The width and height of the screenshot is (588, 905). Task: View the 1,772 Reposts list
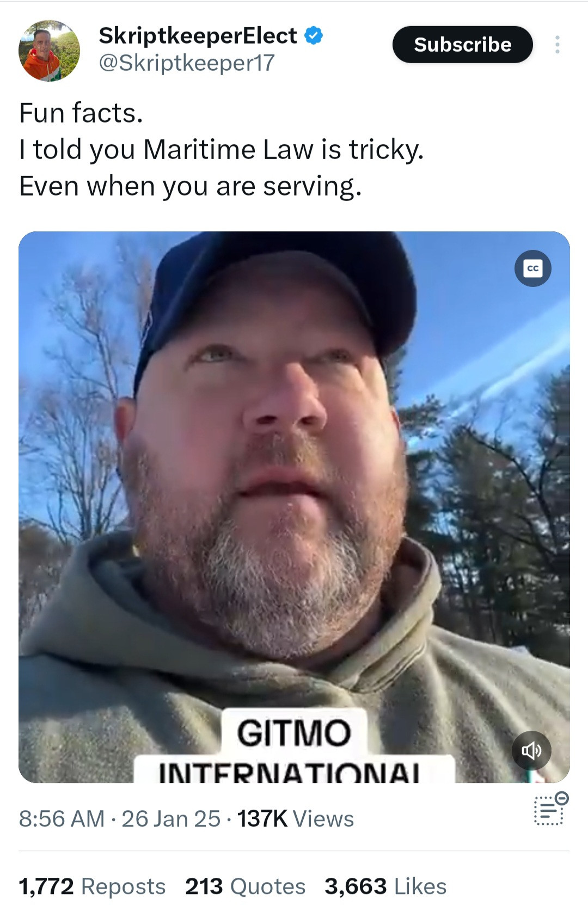click(x=92, y=886)
